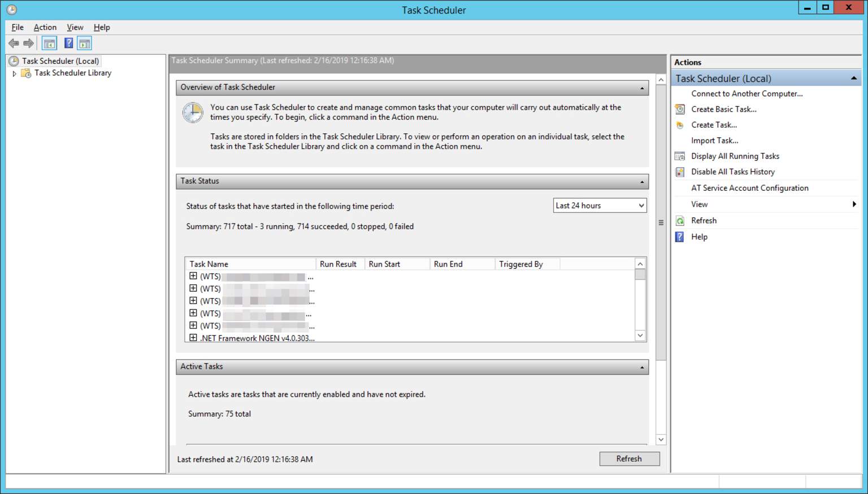Toggle the Show/Hide Console Tree toolbar icon

click(49, 43)
